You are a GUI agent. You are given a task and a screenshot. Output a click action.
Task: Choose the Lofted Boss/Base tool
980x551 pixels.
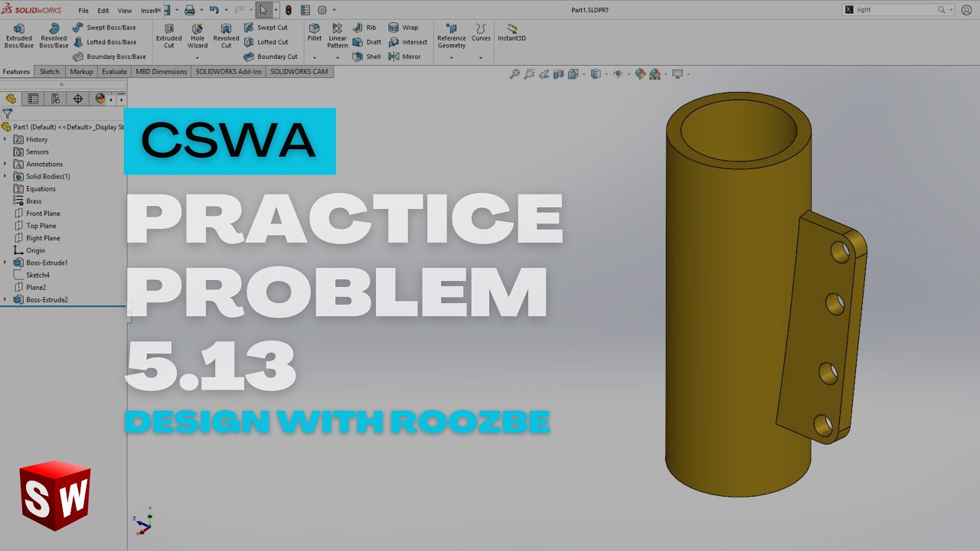pyautogui.click(x=105, y=42)
